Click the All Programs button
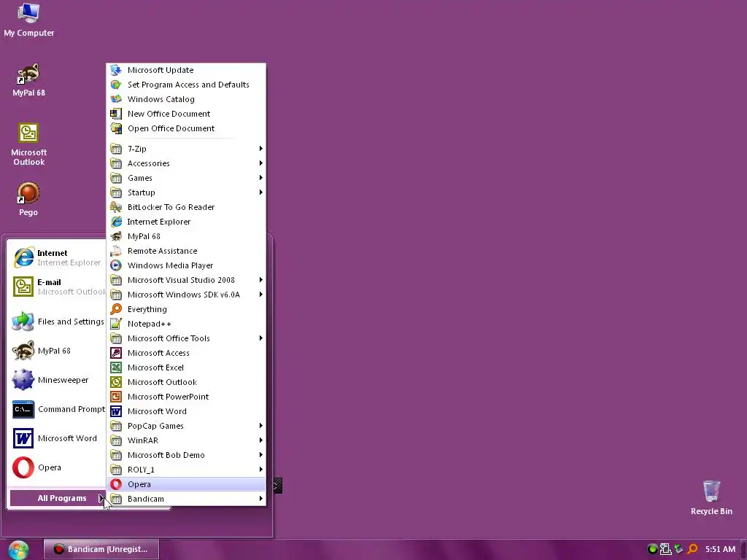 point(58,498)
